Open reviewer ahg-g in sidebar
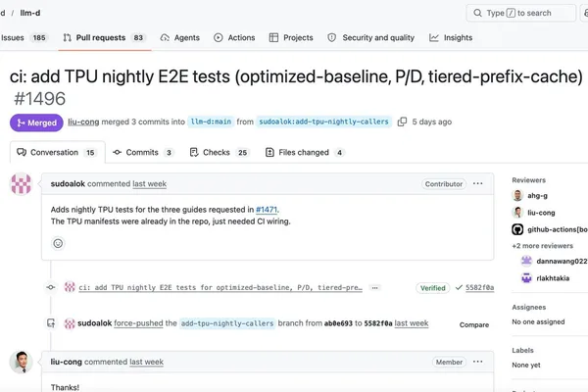The width and height of the screenshot is (588, 392). [x=537, y=195]
